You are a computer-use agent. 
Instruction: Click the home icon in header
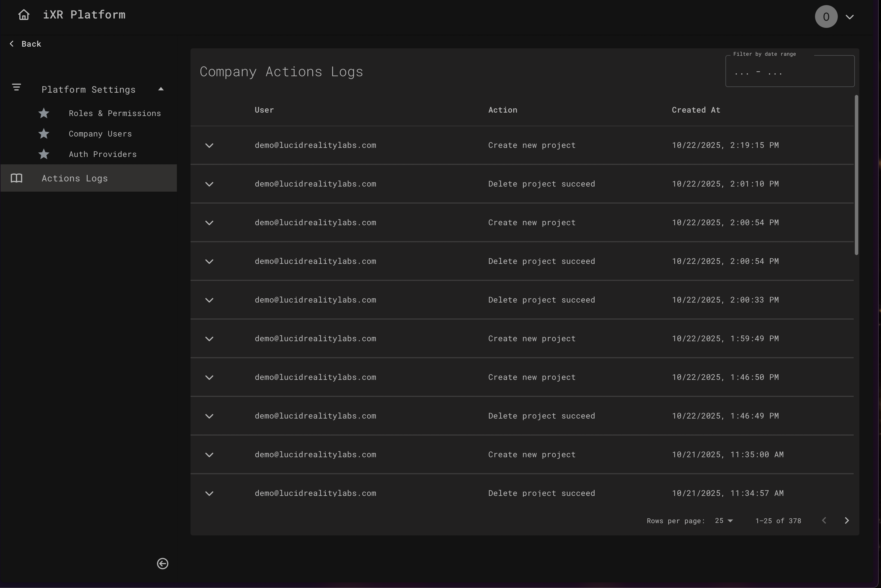[x=24, y=15]
